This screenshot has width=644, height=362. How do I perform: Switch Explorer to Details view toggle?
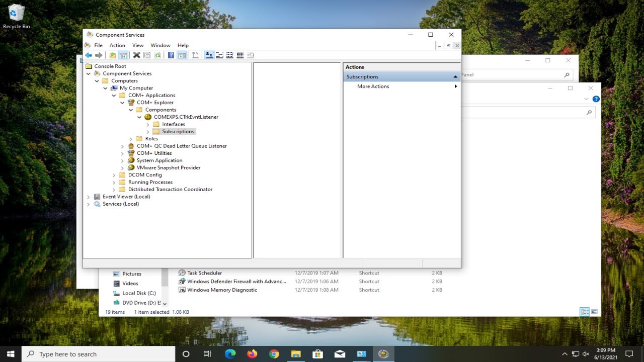tap(585, 312)
